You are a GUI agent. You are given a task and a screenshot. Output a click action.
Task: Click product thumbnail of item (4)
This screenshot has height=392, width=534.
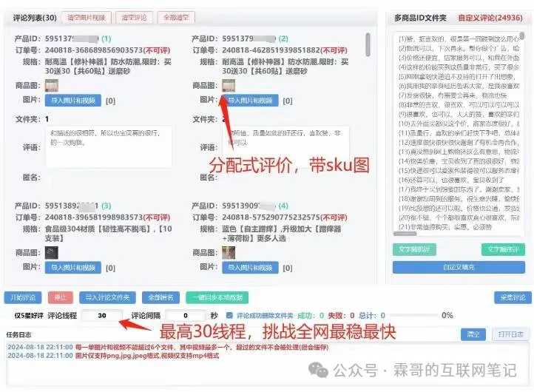(x=229, y=253)
